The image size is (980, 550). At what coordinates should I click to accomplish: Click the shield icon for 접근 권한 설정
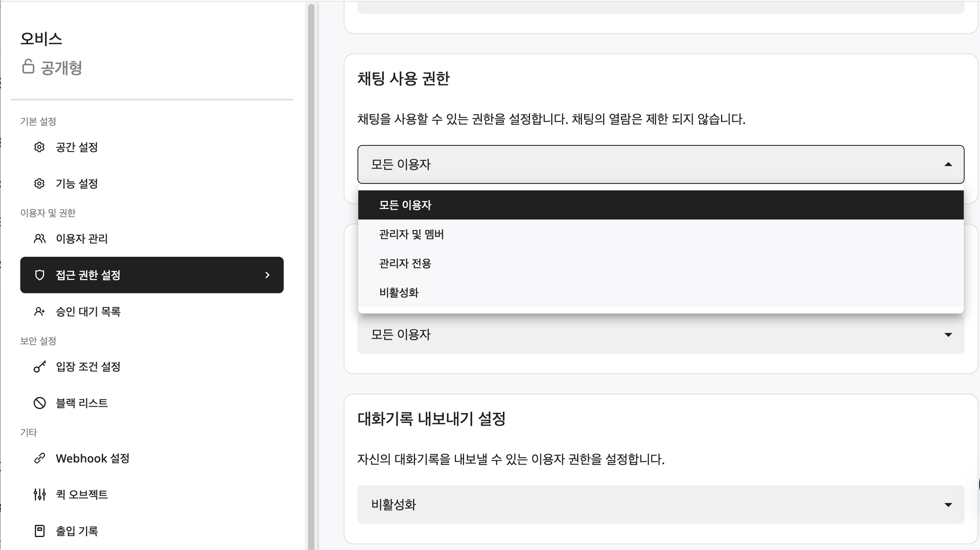click(x=39, y=275)
